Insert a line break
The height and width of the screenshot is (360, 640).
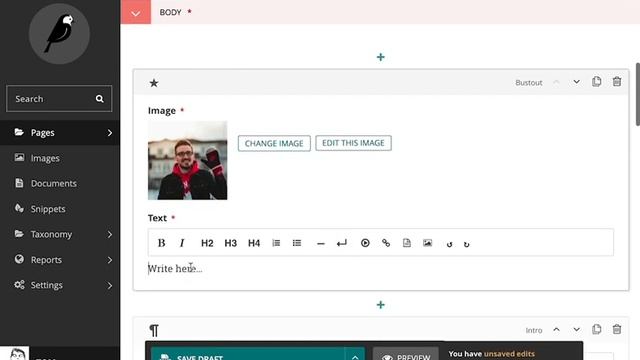[342, 243]
